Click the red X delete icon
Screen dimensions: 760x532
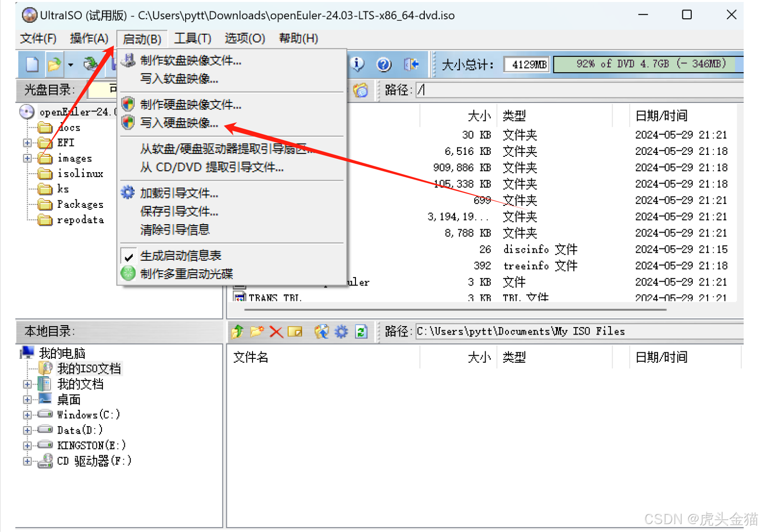tap(276, 332)
